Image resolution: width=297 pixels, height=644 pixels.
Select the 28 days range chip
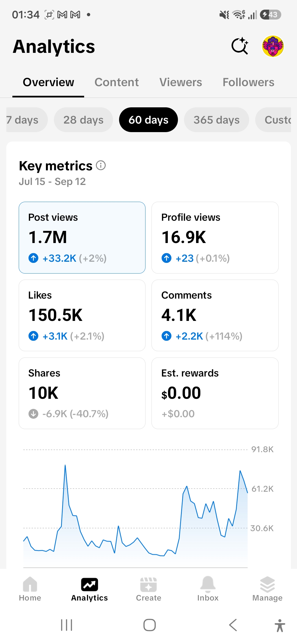pyautogui.click(x=83, y=120)
